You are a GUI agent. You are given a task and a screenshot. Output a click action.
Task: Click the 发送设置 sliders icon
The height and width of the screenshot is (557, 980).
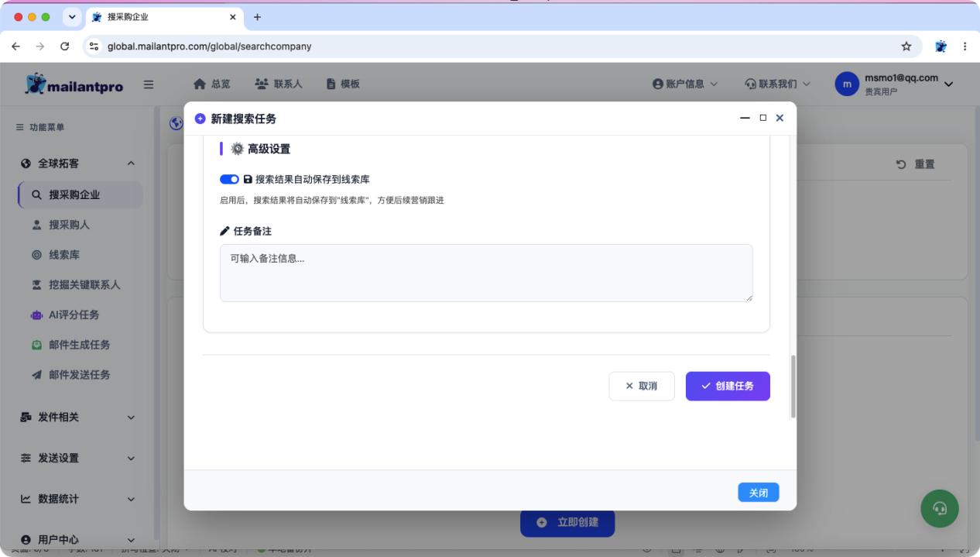click(x=26, y=458)
